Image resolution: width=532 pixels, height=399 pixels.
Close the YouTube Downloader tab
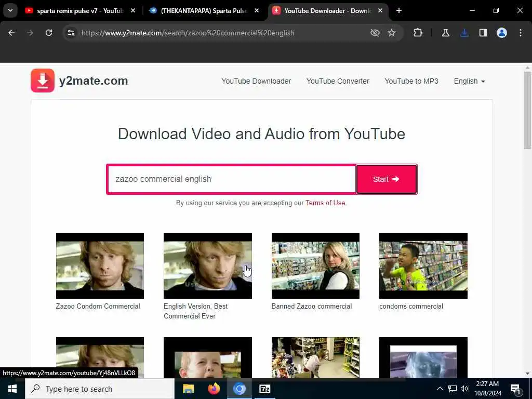[x=380, y=10]
